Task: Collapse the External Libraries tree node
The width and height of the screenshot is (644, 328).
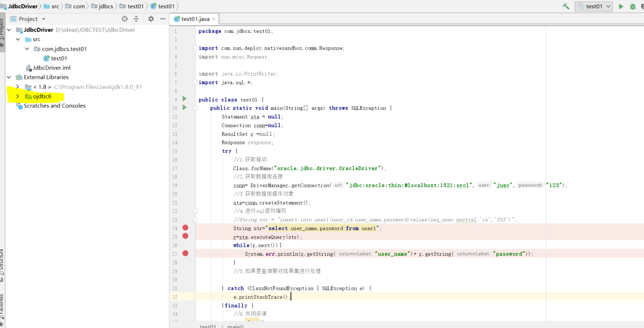Action: pyautogui.click(x=9, y=77)
